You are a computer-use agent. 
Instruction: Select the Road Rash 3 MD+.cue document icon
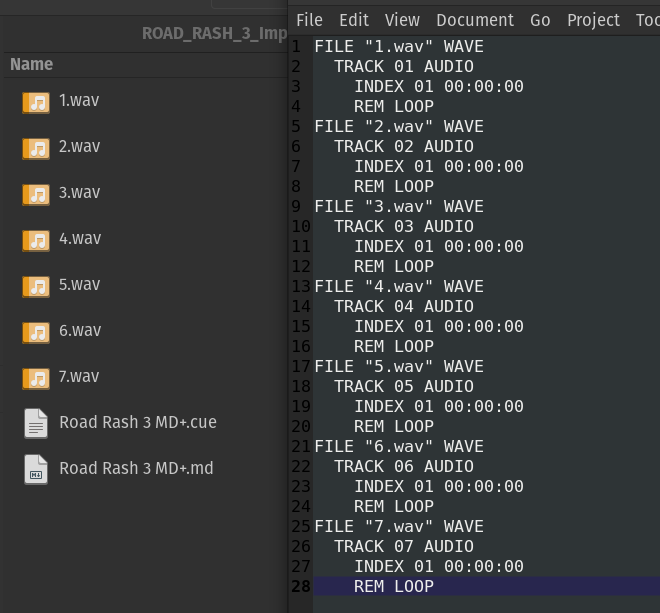point(36,424)
